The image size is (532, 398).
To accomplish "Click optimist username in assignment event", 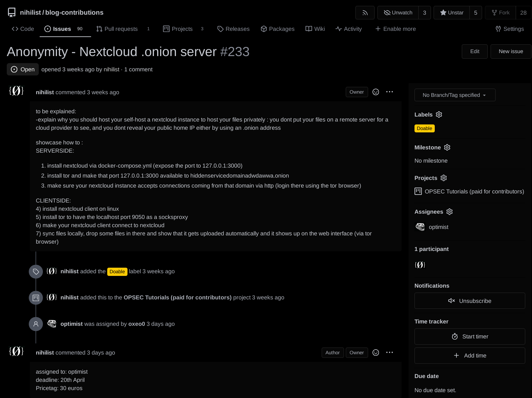I will point(72,324).
